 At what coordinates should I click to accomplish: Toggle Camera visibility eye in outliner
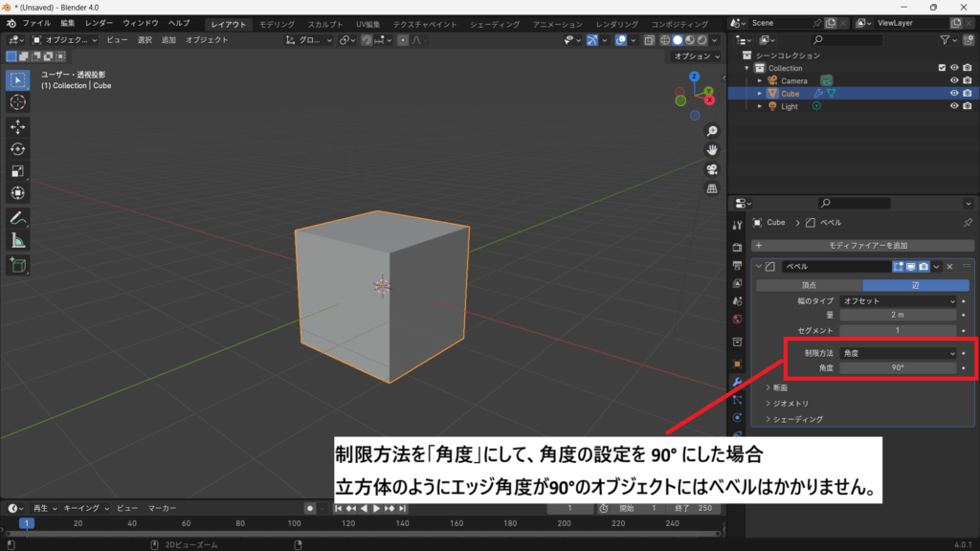pyautogui.click(x=953, y=80)
